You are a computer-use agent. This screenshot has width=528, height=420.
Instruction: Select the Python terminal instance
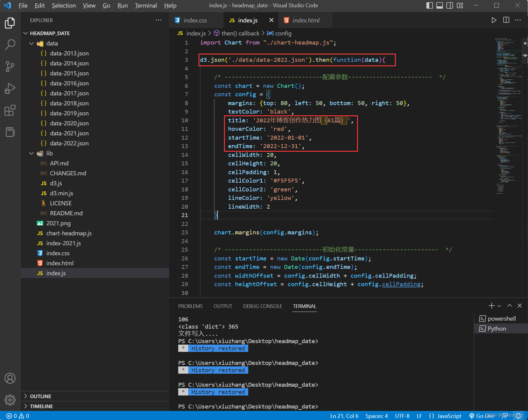pos(501,329)
